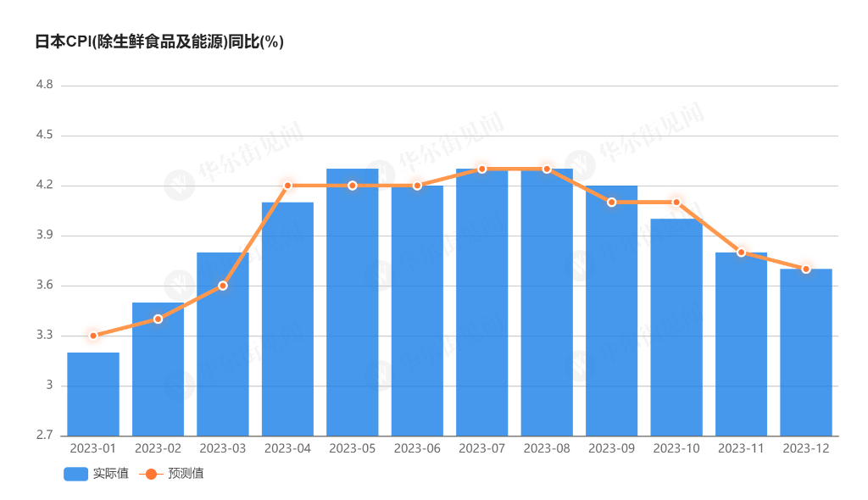The image size is (868, 500).
Task: Click the 2023-12 orange forecast point
Action: (x=806, y=269)
